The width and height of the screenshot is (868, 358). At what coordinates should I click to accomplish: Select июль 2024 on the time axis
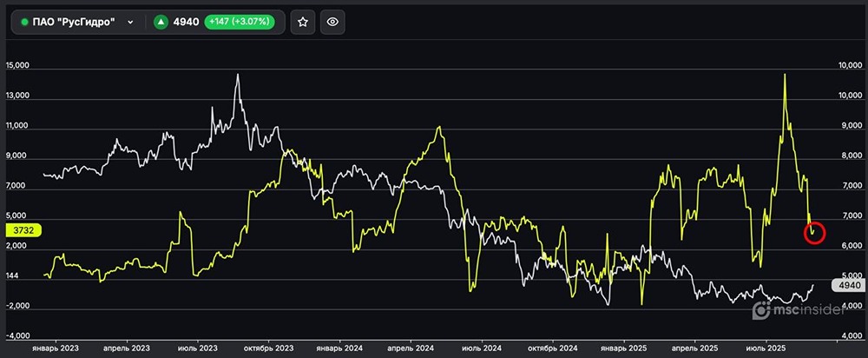click(480, 347)
